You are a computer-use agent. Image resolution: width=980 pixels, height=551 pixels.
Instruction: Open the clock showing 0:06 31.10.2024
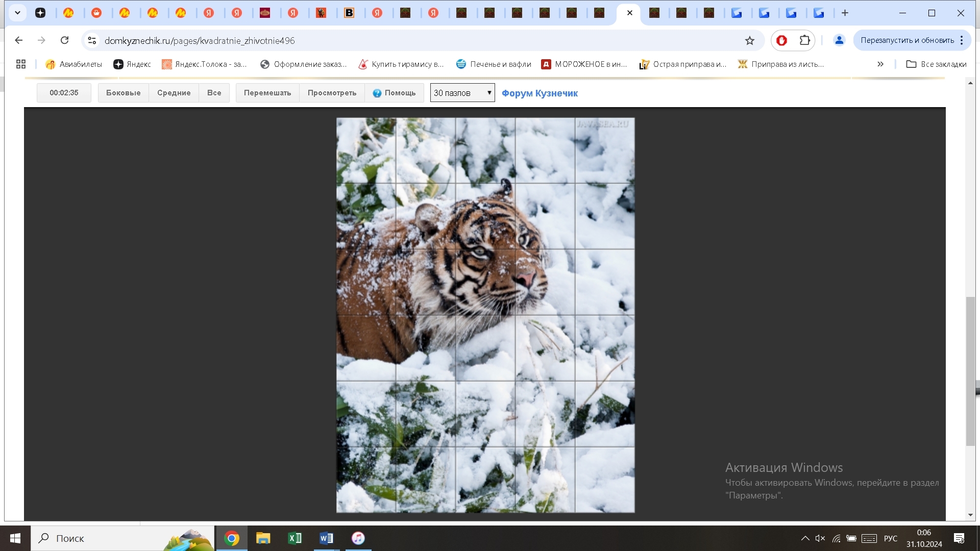point(924,538)
